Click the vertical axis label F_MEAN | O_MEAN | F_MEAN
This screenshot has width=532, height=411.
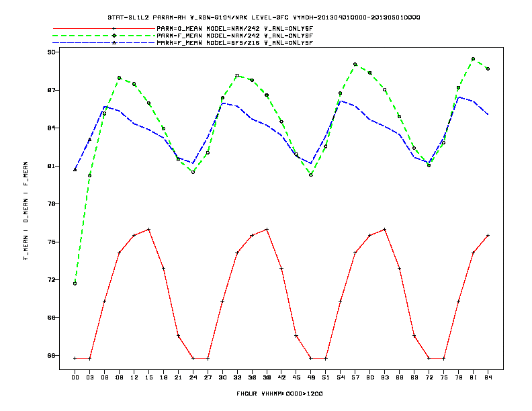(x=26, y=211)
